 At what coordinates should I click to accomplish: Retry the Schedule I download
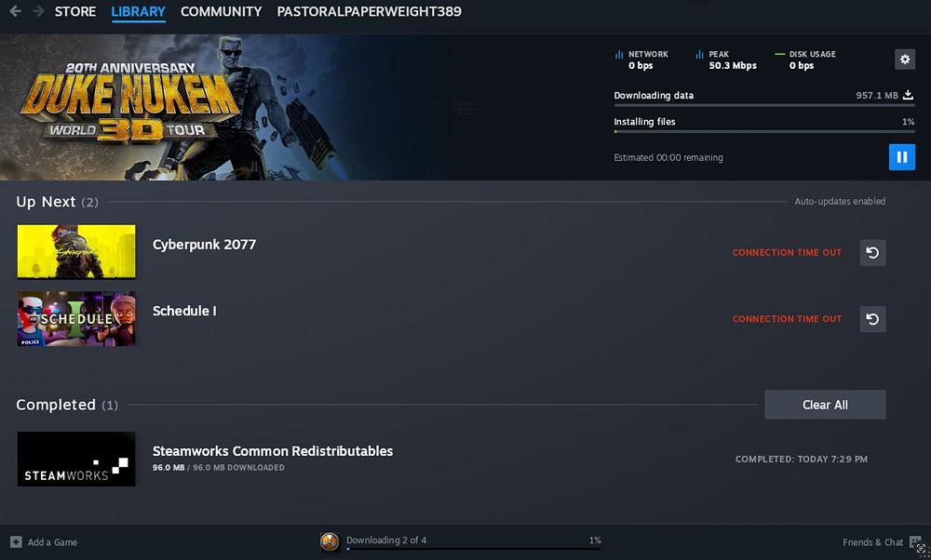(x=872, y=319)
